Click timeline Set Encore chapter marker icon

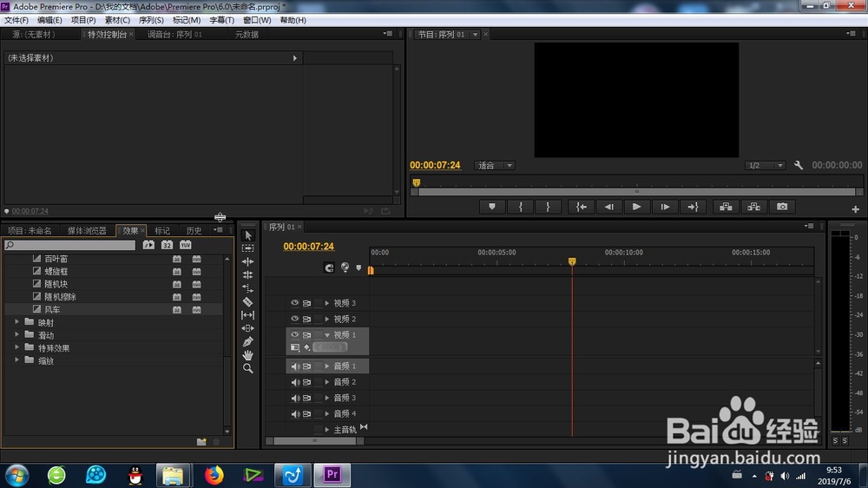(345, 267)
